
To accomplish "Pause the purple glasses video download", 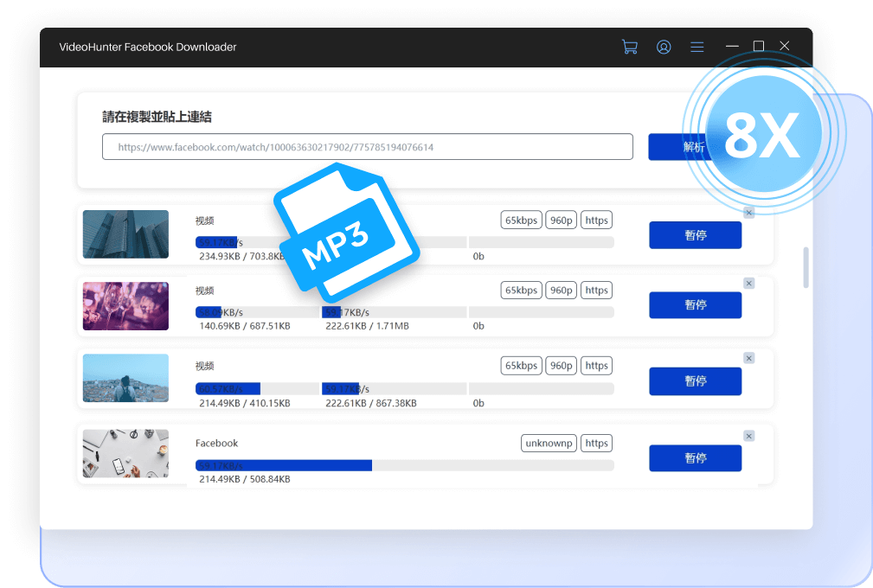I will click(696, 305).
